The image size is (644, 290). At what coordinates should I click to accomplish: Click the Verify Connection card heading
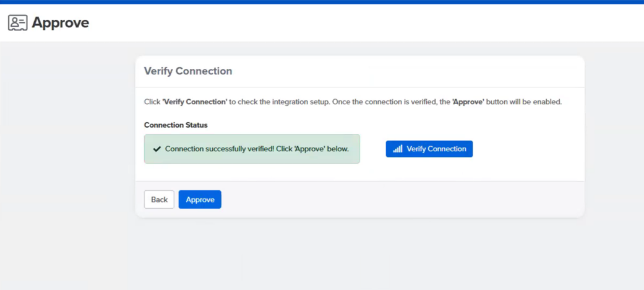pos(188,71)
